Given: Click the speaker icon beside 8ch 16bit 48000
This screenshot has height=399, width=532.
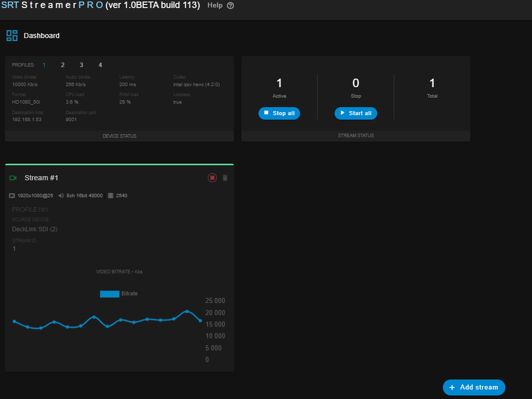Looking at the screenshot, I should click(61, 196).
